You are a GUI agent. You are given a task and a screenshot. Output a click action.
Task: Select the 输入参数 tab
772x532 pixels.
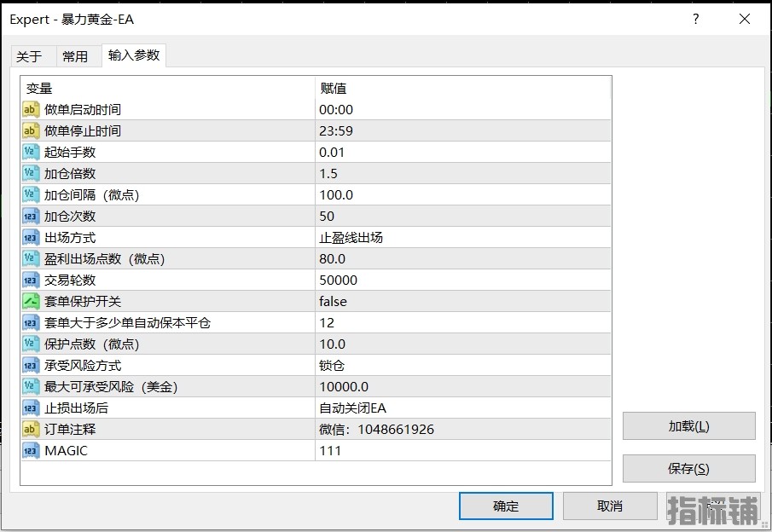[134, 55]
